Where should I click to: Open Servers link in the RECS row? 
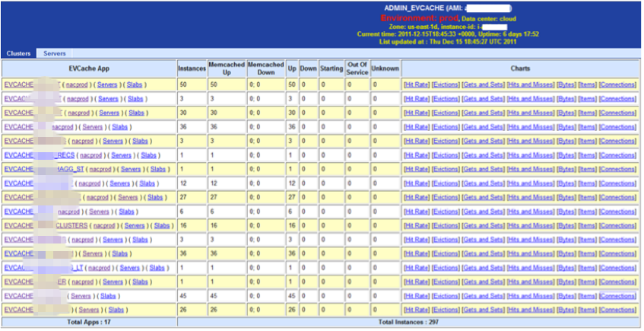121,155
